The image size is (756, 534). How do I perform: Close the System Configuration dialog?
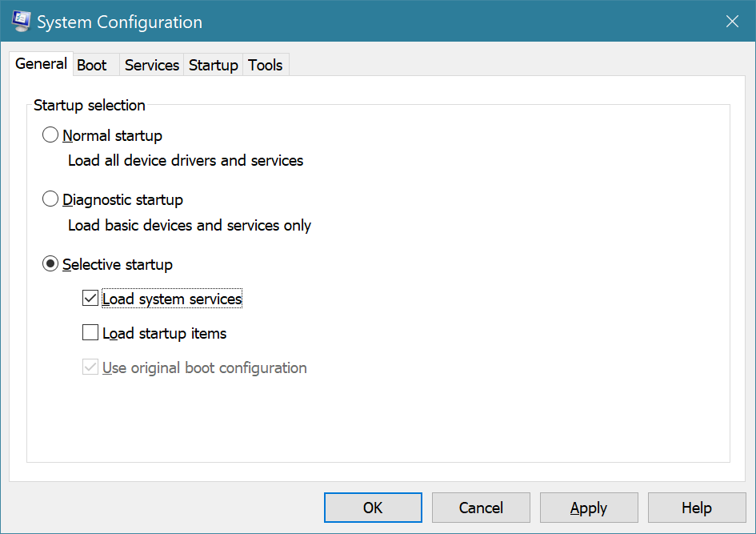point(732,21)
